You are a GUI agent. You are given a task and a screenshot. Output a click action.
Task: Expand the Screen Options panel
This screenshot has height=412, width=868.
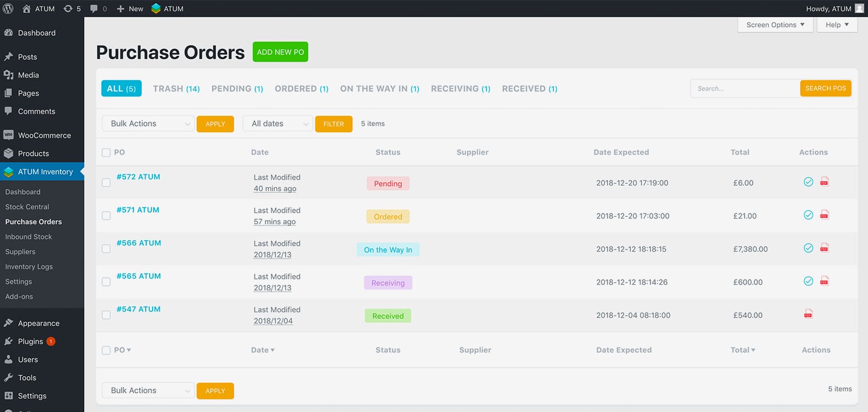pos(775,25)
